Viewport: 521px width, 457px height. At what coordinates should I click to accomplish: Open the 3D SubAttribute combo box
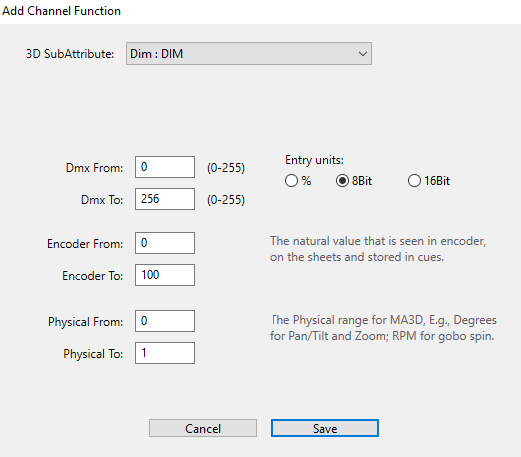pos(249,53)
